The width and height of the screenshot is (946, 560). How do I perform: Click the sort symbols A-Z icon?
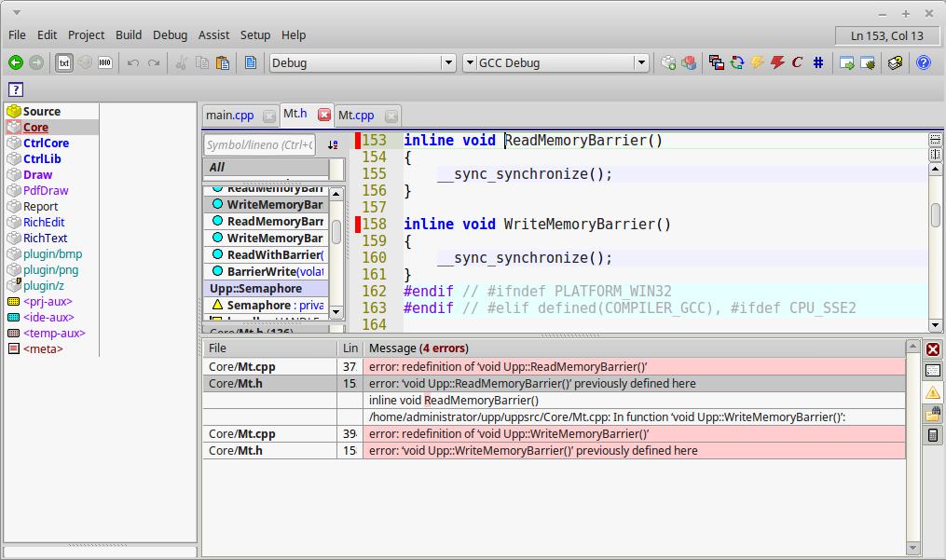(x=333, y=144)
